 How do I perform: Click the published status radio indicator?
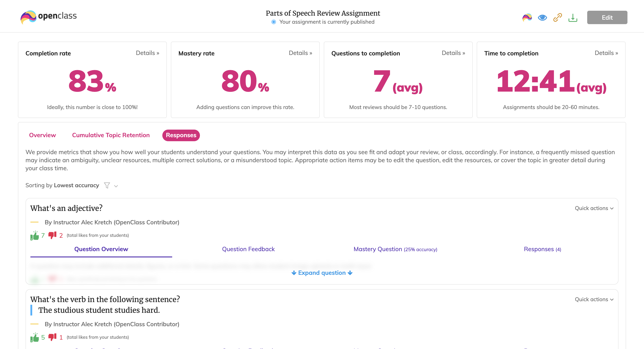(x=274, y=22)
